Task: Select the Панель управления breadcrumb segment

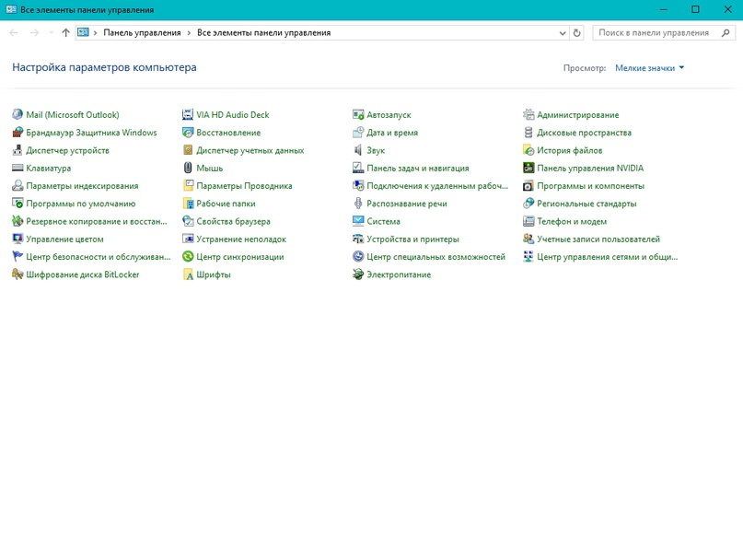Action: pos(142,33)
